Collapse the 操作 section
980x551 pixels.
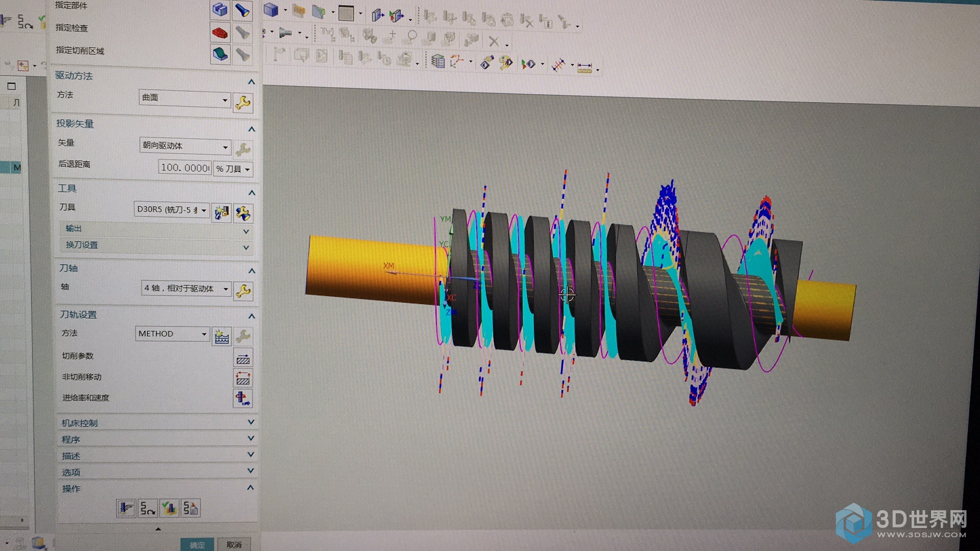click(x=250, y=487)
